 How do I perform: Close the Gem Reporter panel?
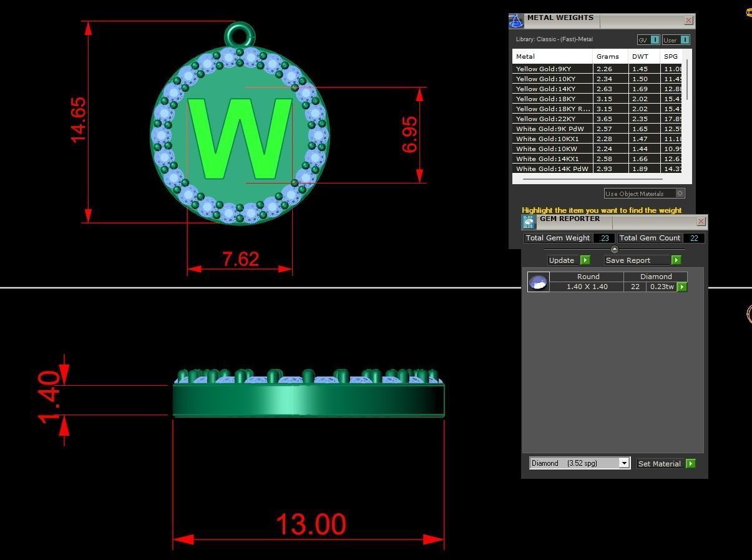(701, 221)
